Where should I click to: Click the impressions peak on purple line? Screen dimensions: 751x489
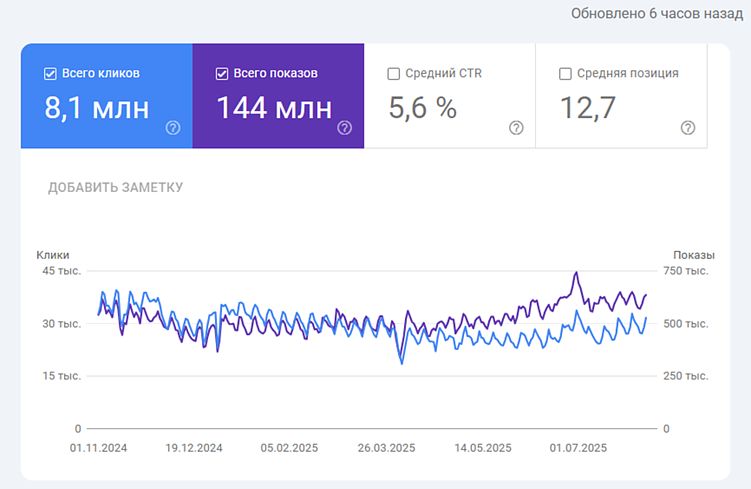[x=576, y=273]
